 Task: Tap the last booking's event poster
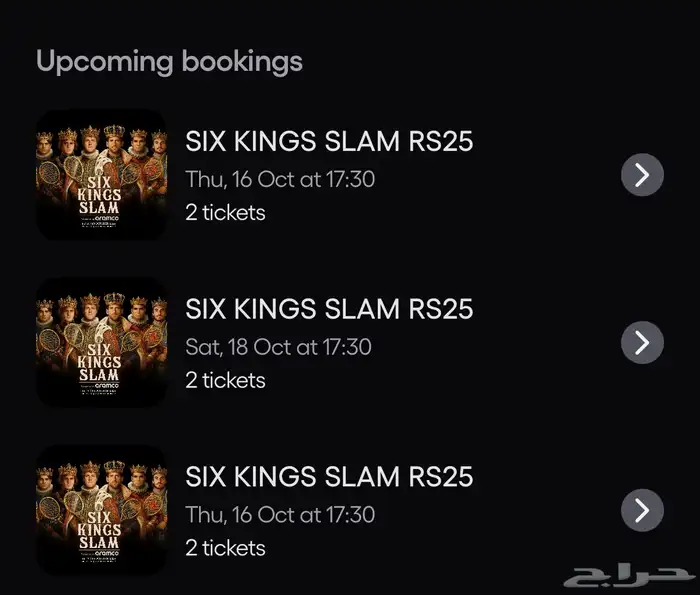click(x=100, y=510)
